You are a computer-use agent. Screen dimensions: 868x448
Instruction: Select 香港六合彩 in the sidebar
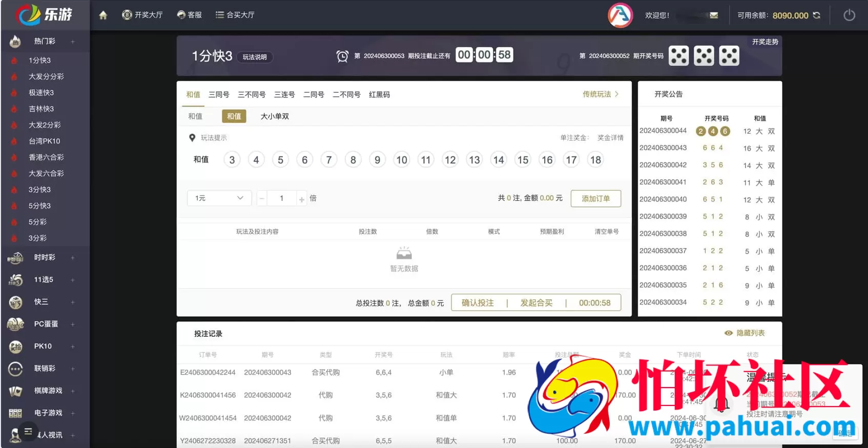pos(46,157)
